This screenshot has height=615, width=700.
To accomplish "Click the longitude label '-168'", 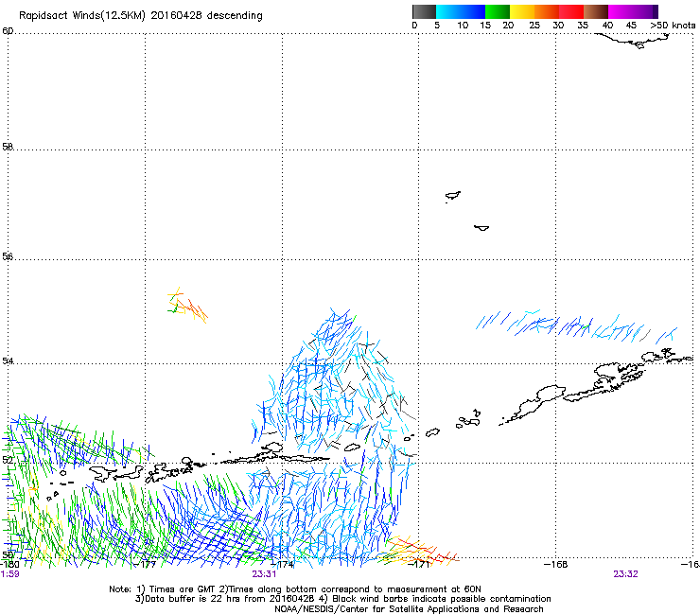I will point(556,565).
